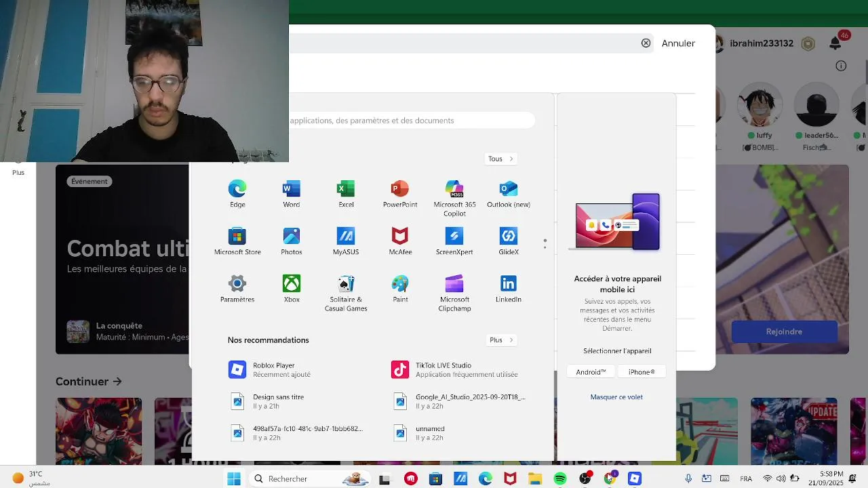
Task: Open Solitaire & Casual Games
Action: point(346,293)
